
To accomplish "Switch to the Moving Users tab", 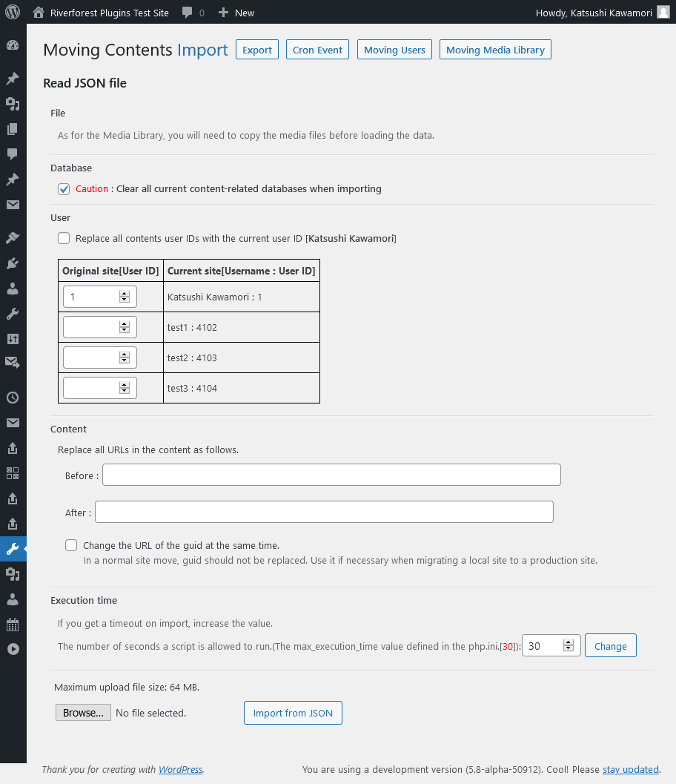I will 394,50.
